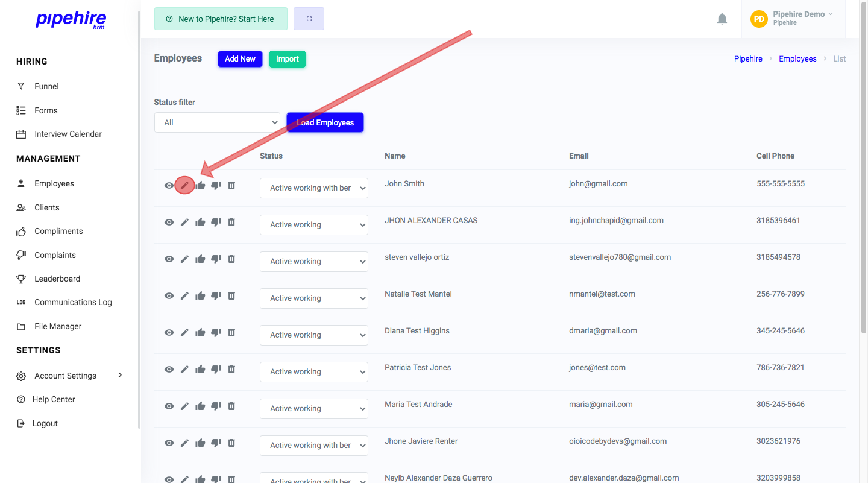
Task: Edit John Smith using the highlighted pencil icon
Action: (184, 185)
